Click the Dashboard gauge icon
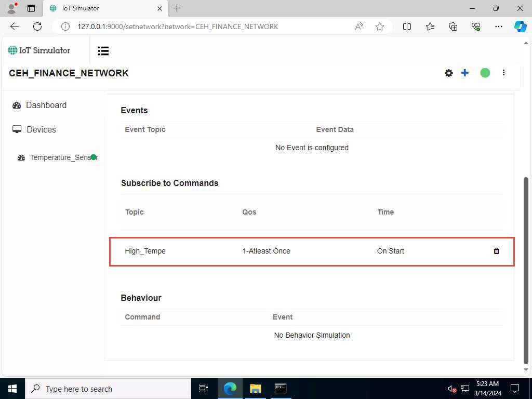 [17, 105]
